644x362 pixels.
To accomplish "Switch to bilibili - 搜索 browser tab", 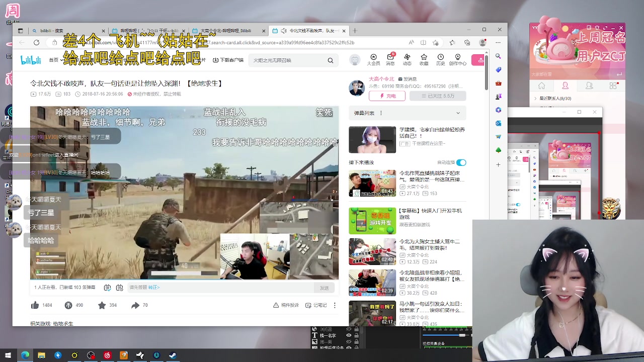I will pos(68,31).
